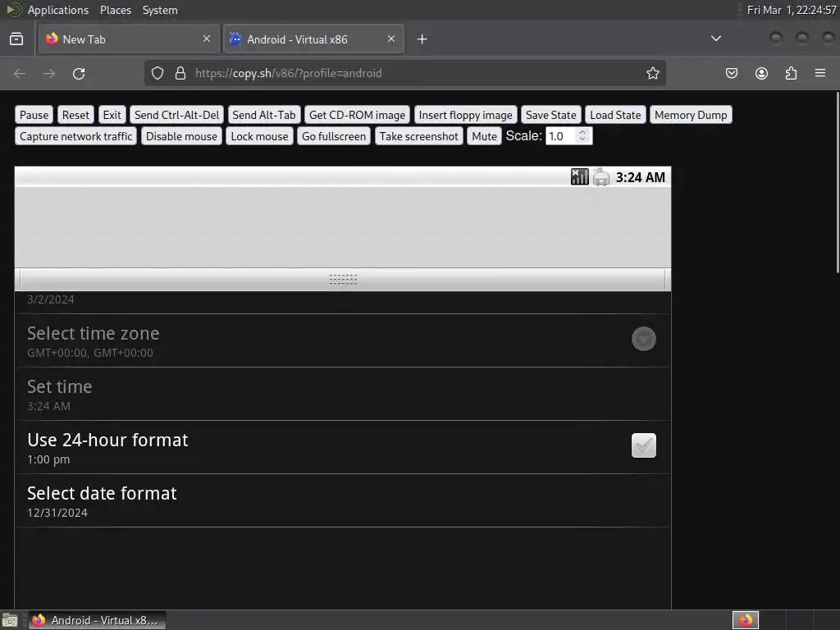Open the extensions puzzle icon
This screenshot has width=840, height=630.
click(791, 73)
